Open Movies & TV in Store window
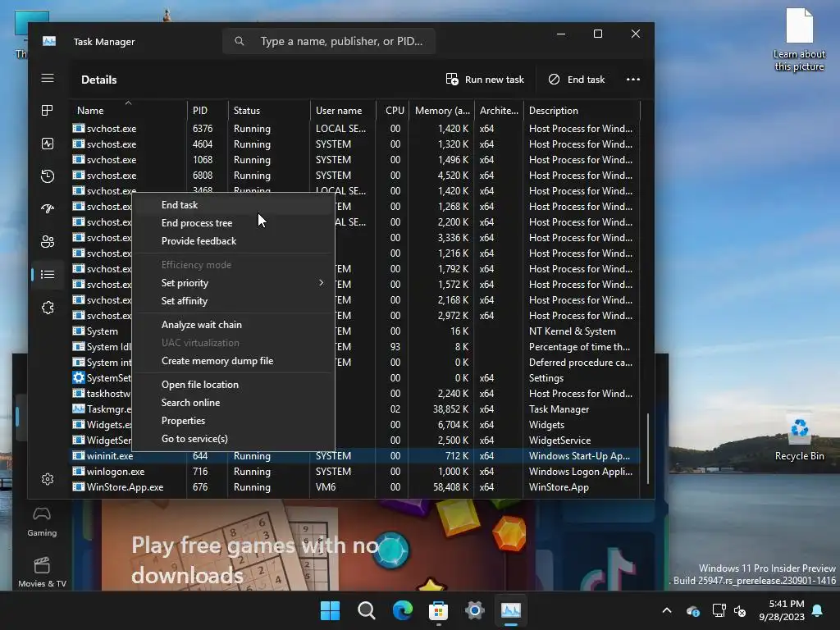This screenshot has width=840, height=630. click(43, 572)
